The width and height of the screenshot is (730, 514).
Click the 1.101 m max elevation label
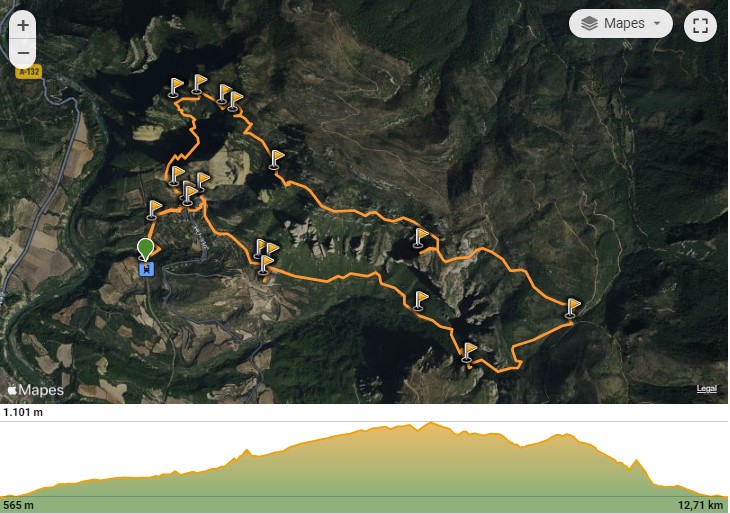pyautogui.click(x=23, y=412)
